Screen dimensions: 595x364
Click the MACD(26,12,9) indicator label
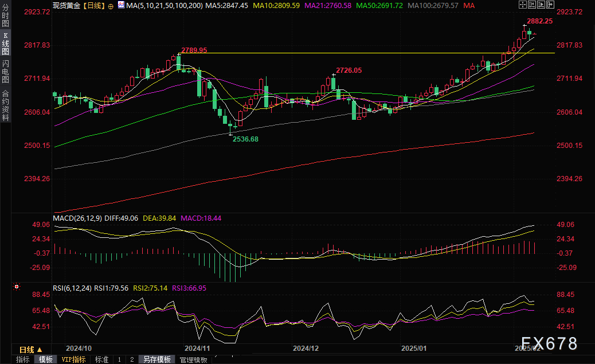click(x=76, y=218)
